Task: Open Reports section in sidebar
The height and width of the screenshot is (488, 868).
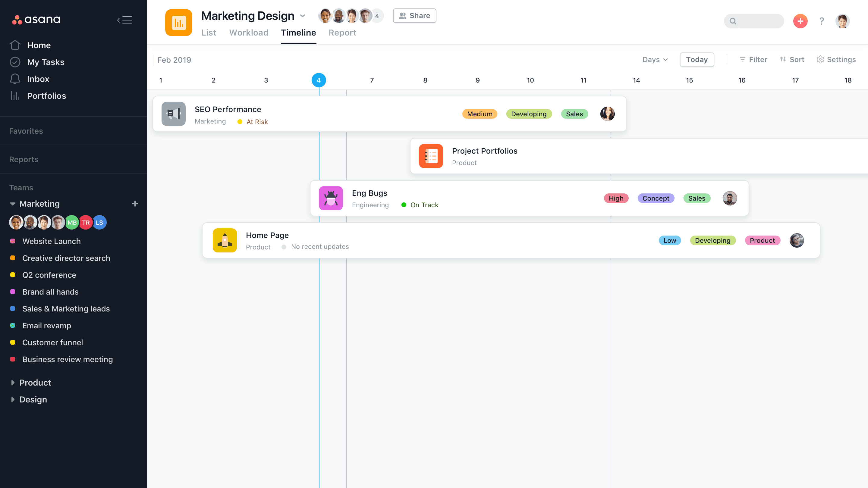Action: (24, 159)
